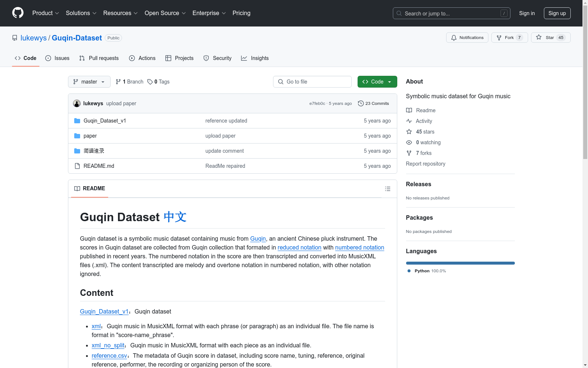Switch to the Actions tab
The image size is (588, 368).
pyautogui.click(x=142, y=58)
